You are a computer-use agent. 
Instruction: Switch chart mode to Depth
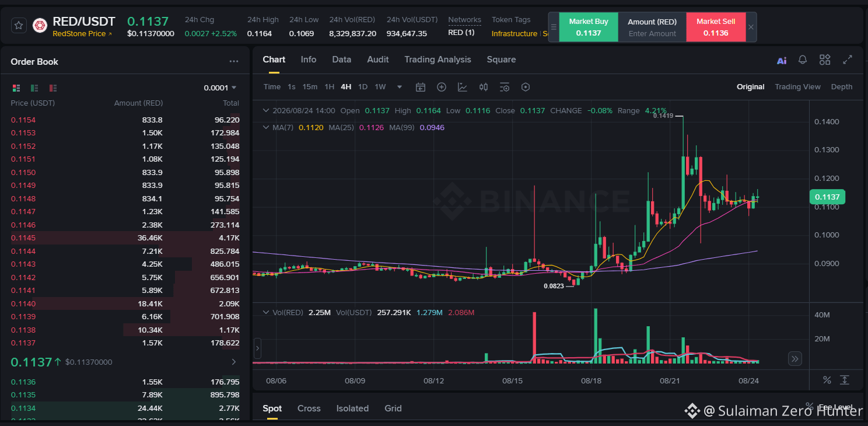click(x=842, y=87)
